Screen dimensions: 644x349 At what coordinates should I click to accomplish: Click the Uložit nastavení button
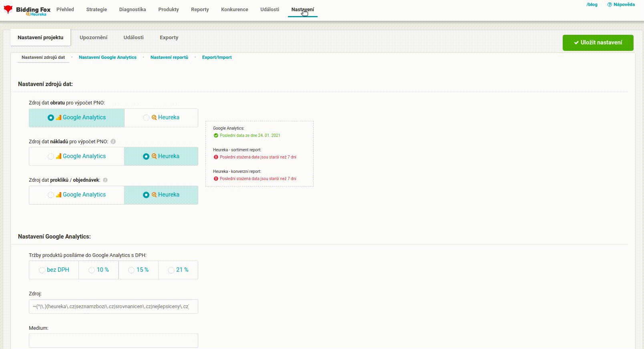tap(598, 43)
